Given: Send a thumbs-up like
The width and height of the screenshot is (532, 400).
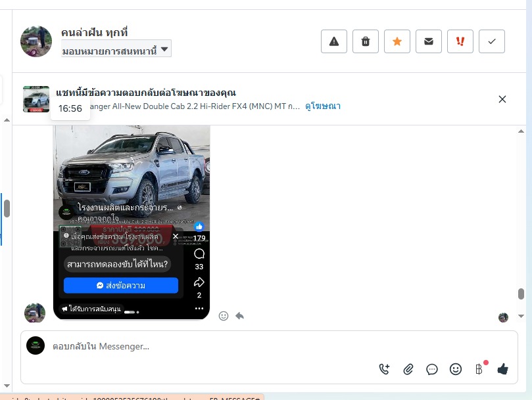Looking at the screenshot, I should (503, 369).
